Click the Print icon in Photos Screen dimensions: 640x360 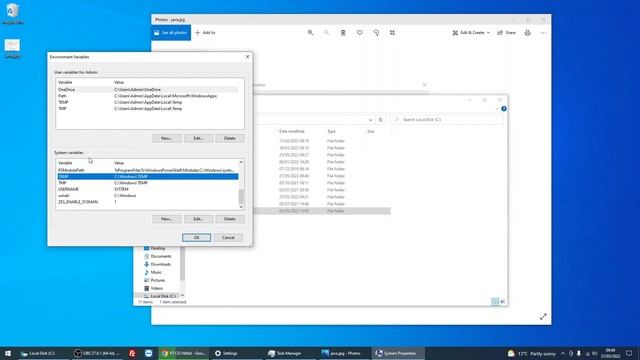(528, 33)
